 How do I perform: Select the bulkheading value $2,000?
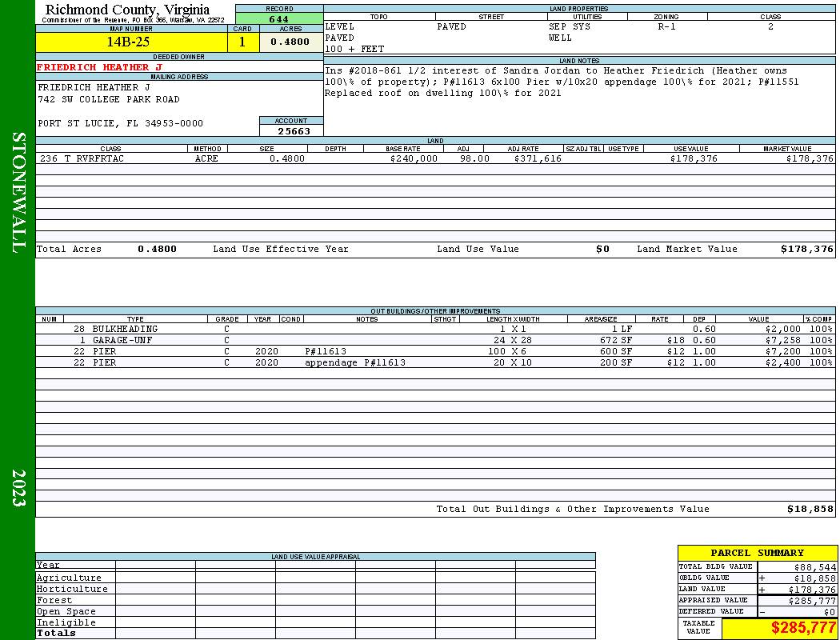point(782,329)
